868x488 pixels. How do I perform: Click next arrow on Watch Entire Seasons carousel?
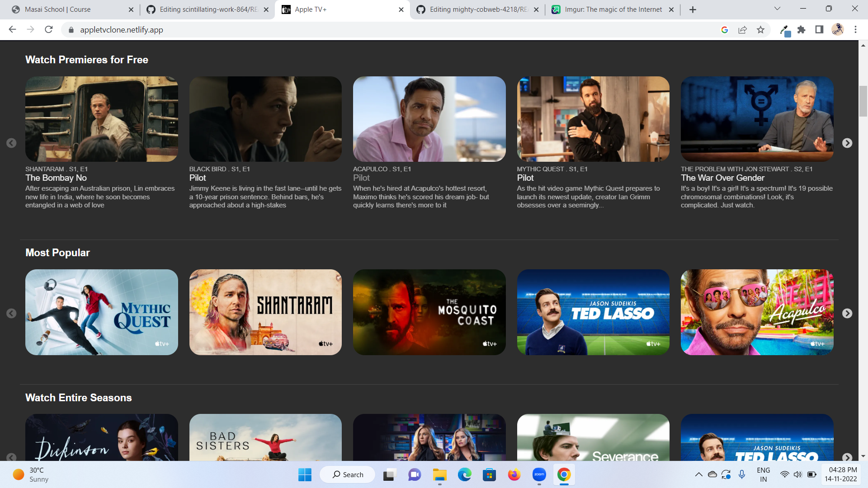point(847,458)
